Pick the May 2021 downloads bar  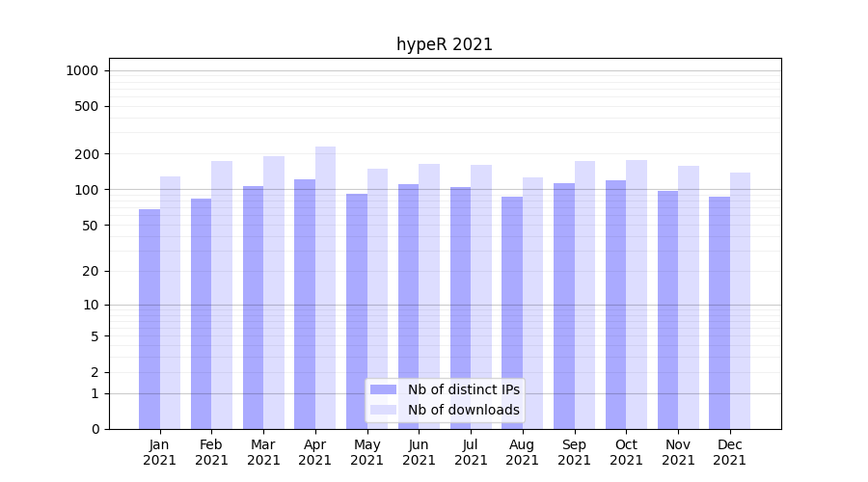click(x=377, y=299)
